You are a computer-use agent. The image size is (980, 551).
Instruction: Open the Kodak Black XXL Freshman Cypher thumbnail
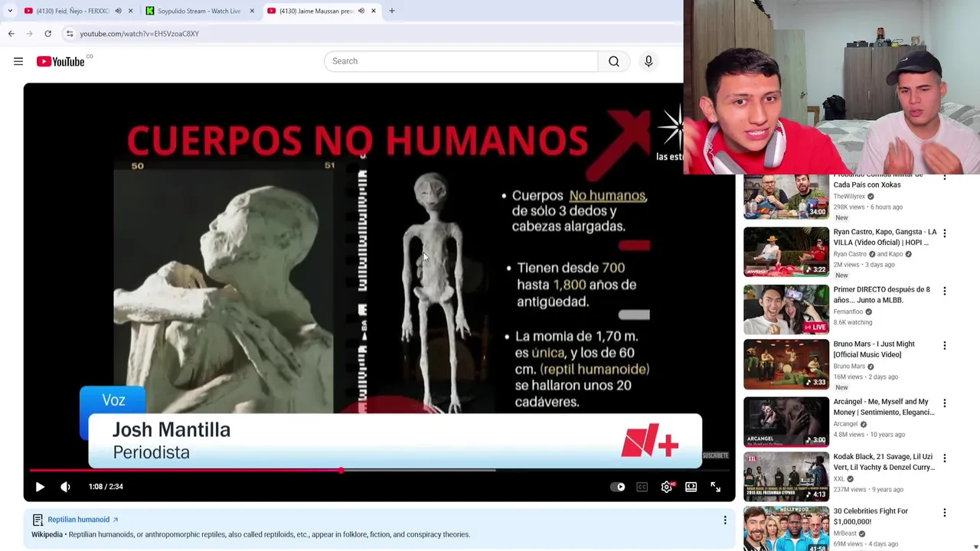786,477
